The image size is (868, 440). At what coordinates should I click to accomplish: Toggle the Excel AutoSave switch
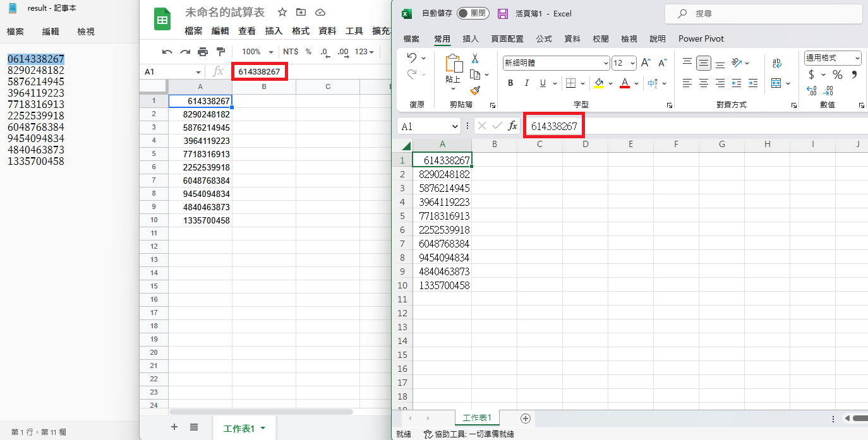[x=473, y=13]
